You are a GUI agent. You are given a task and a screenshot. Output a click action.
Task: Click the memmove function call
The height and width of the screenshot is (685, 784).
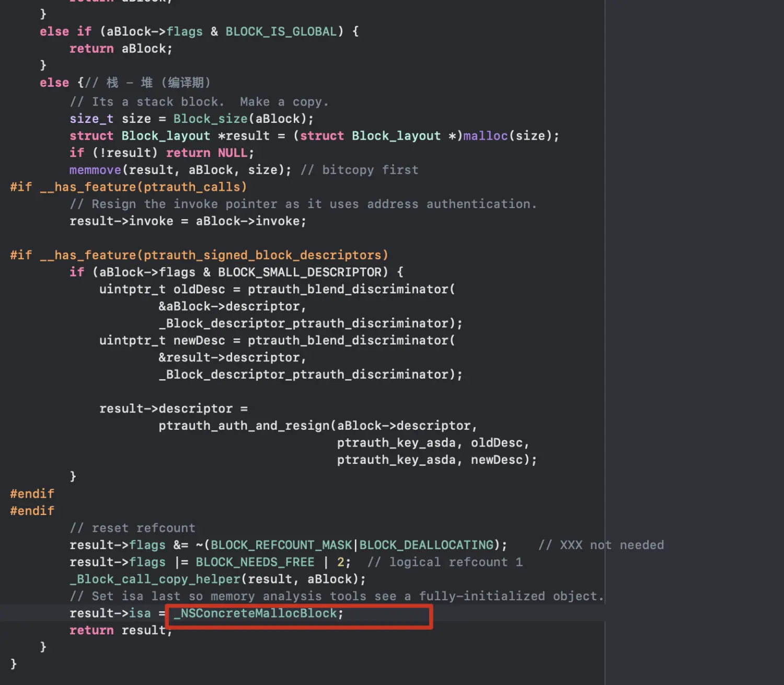(x=95, y=170)
